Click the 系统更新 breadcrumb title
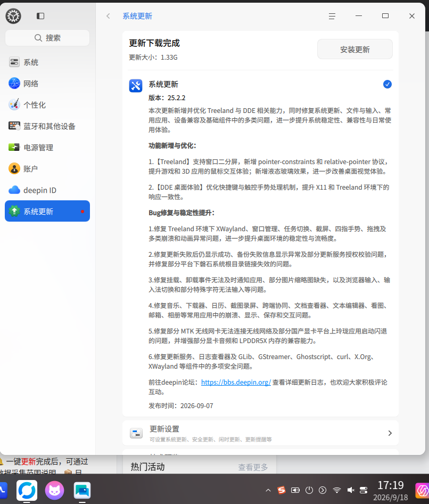This screenshot has height=504, width=429. click(x=137, y=16)
